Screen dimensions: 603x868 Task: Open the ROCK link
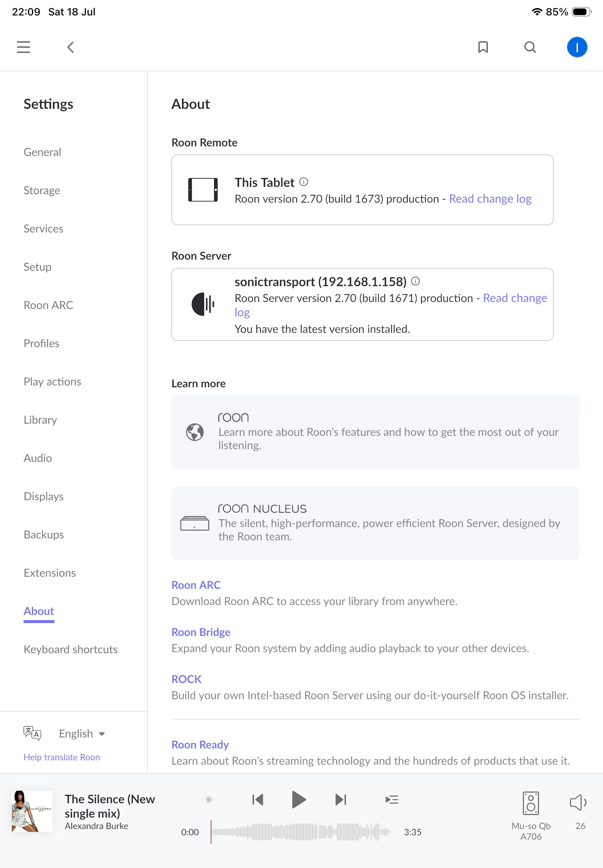pos(187,679)
